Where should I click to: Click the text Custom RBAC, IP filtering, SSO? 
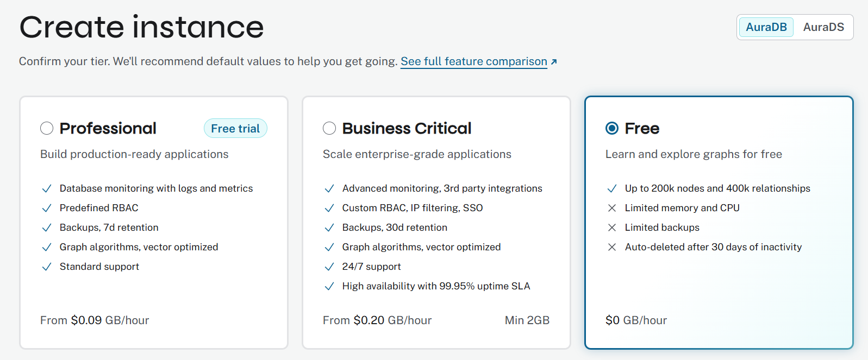413,208
